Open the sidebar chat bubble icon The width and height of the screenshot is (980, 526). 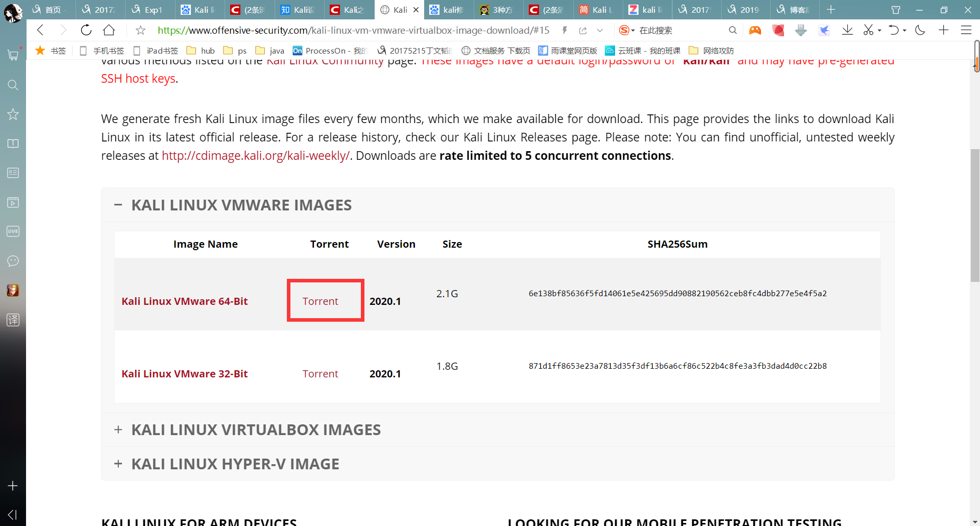tap(13, 261)
